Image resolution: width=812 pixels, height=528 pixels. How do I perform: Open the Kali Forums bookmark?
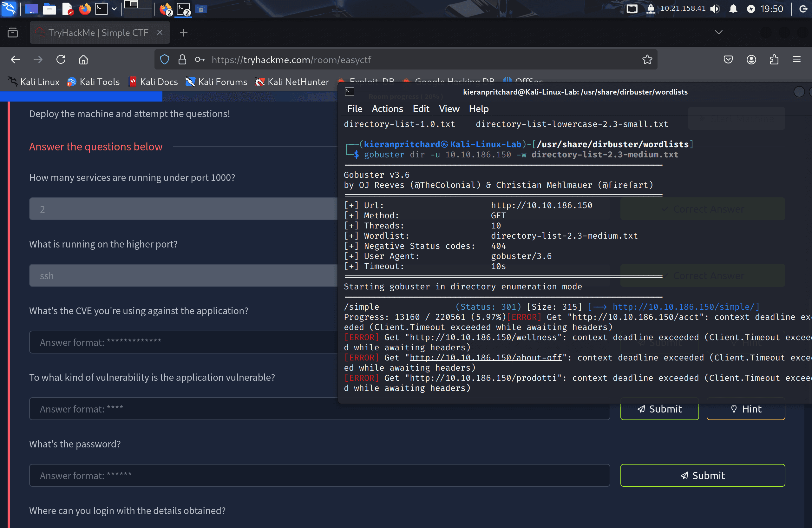coord(216,82)
